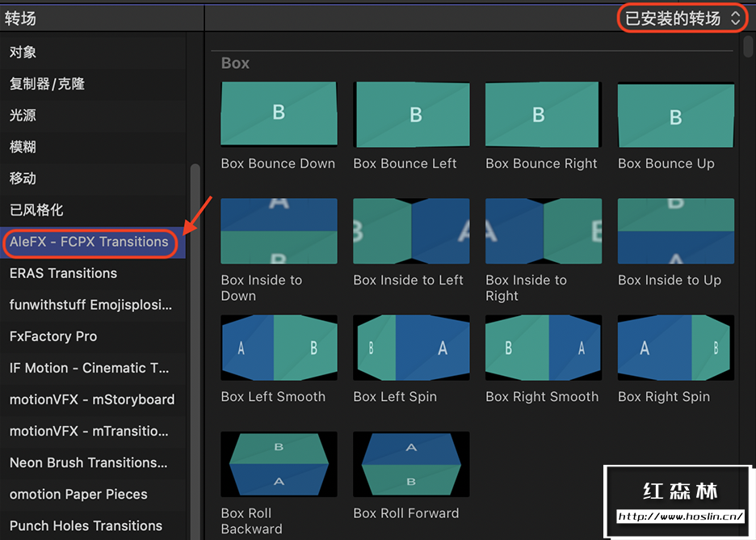Choose the Box Bounce Right transition thumbnail
This screenshot has height=540, width=756.
(544, 114)
